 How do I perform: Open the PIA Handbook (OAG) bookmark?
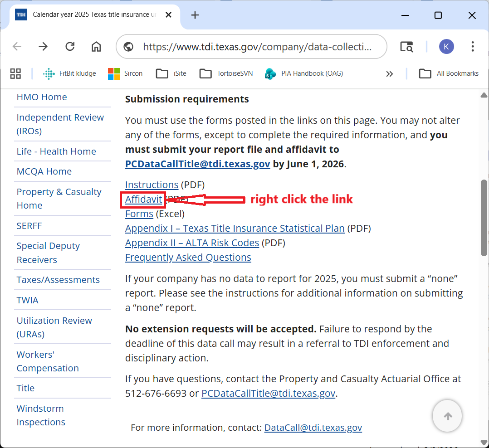tap(304, 73)
